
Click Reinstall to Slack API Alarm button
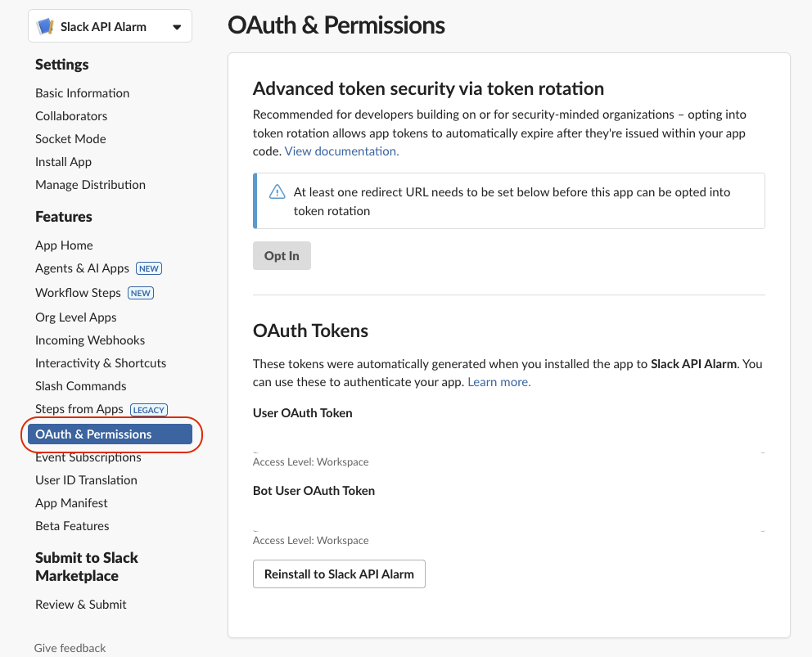pyautogui.click(x=339, y=574)
